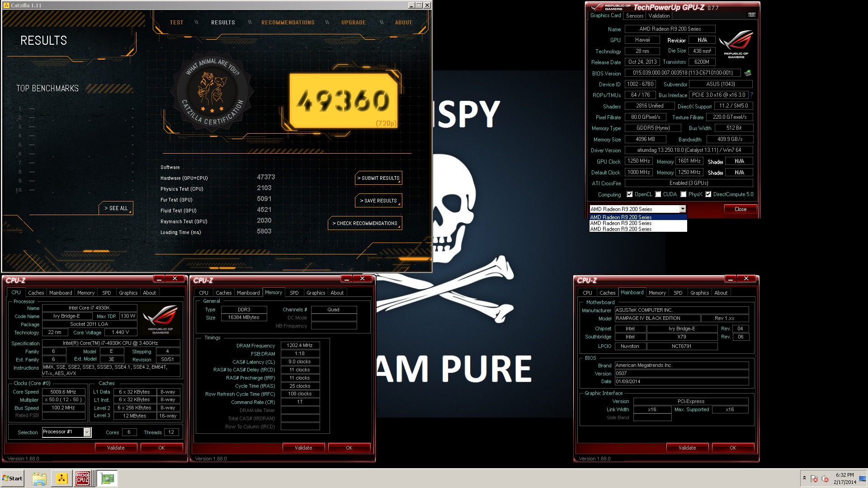Click Validate in the CPU-Z Memory window
Viewport: 868px width, 488px height.
pos(303,448)
